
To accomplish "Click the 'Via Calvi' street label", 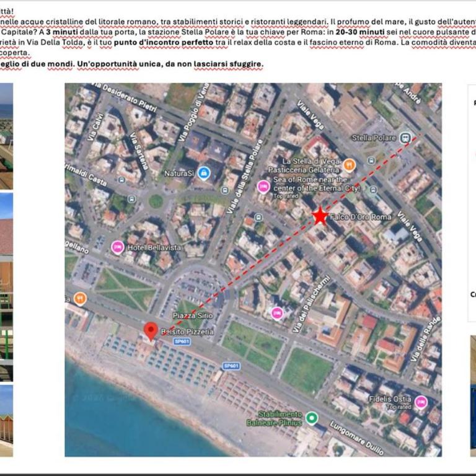I will click(95, 127).
